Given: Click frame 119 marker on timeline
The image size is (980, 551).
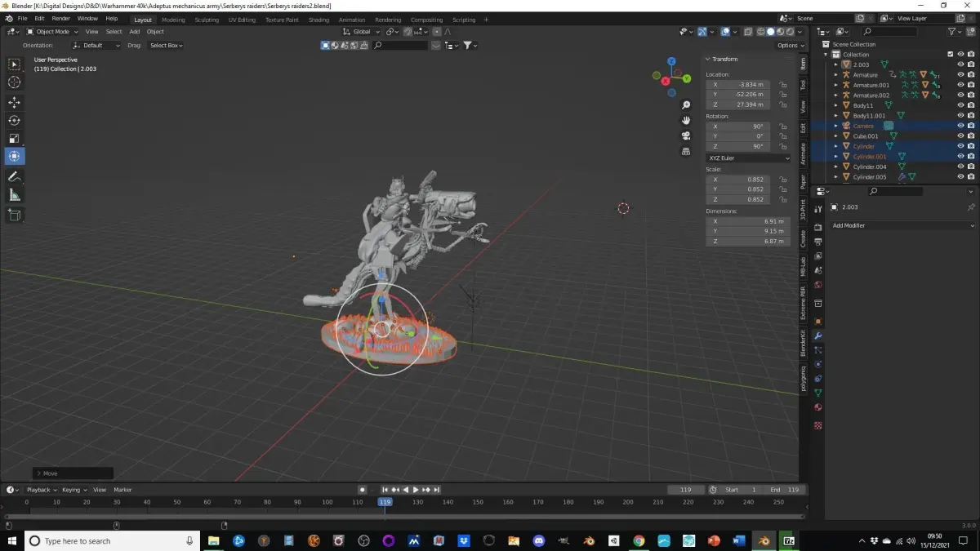Looking at the screenshot, I should pos(385,502).
